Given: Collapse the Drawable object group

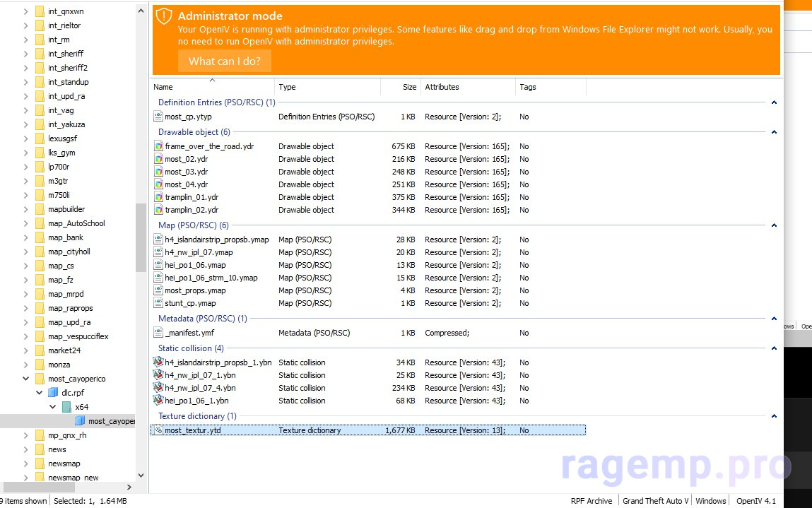Looking at the screenshot, I should (x=774, y=132).
